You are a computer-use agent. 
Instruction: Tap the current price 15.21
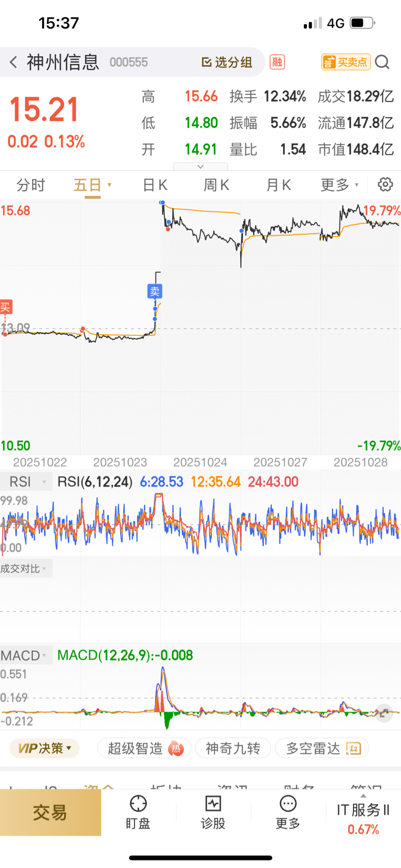[x=44, y=110]
